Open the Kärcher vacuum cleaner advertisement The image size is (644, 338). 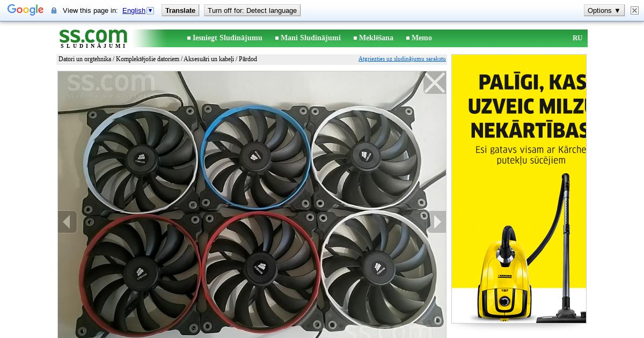point(519,189)
